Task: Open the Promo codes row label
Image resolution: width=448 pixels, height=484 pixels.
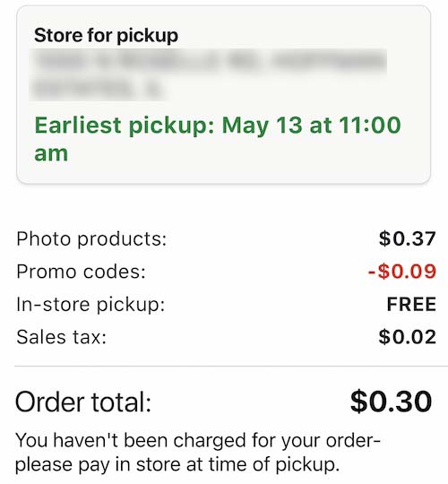Action: click(x=81, y=272)
